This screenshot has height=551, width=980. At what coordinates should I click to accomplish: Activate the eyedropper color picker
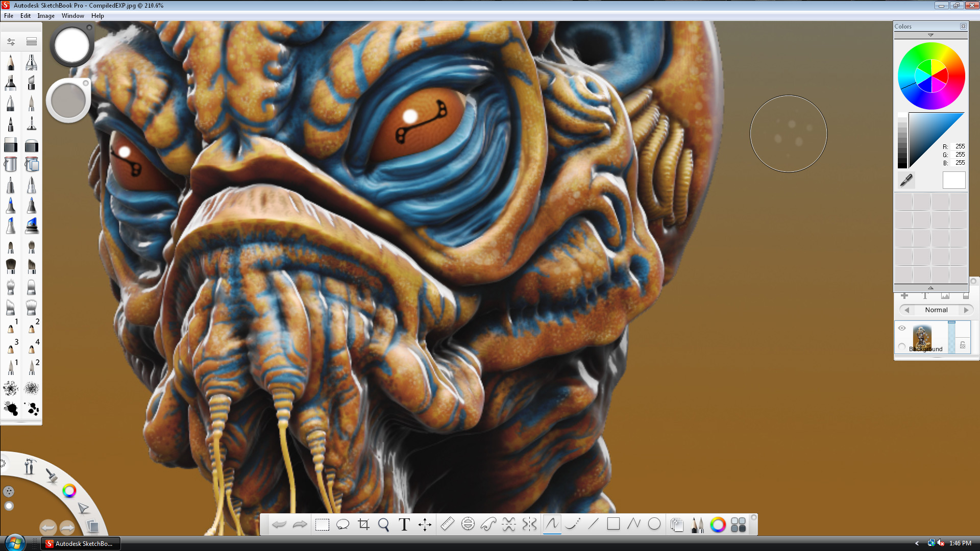[906, 180]
